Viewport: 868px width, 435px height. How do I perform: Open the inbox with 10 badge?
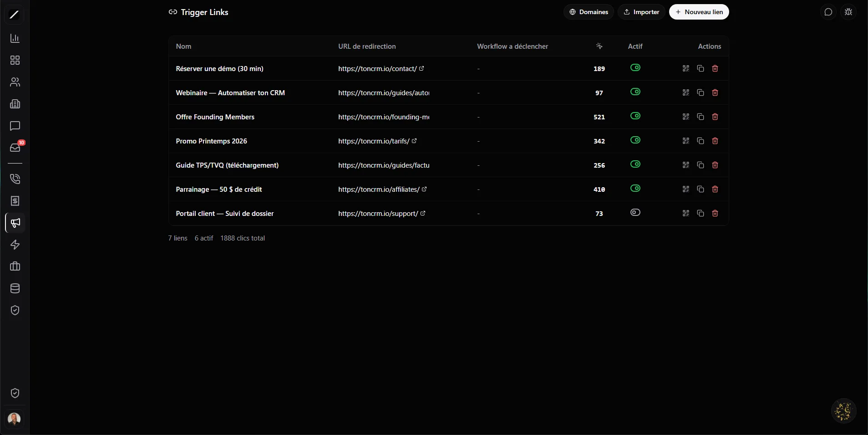click(15, 148)
